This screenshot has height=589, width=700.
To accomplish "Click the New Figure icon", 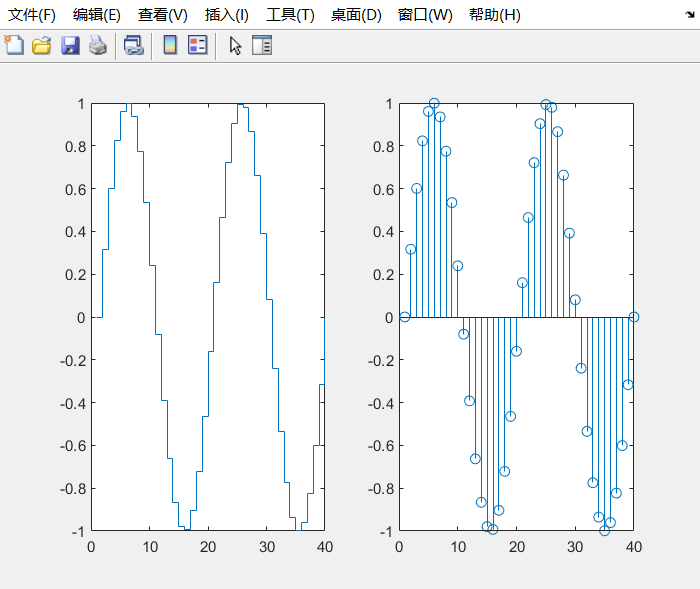I will coord(14,45).
